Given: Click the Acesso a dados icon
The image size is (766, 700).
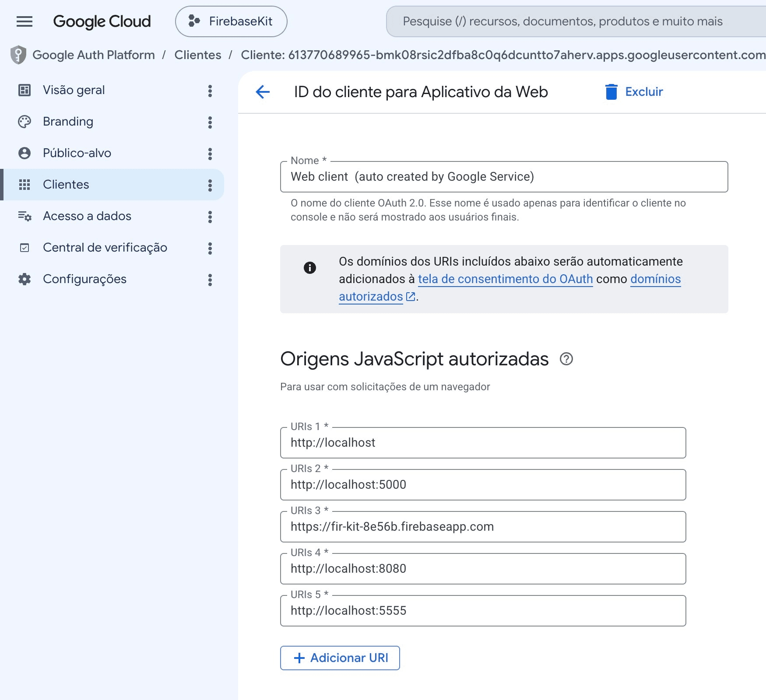Looking at the screenshot, I should click(x=25, y=216).
